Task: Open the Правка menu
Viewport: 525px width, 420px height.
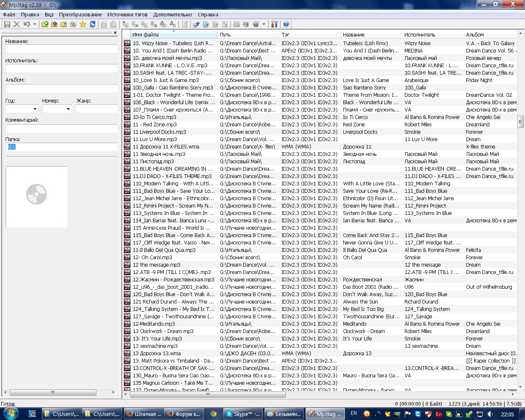Action: click(30, 14)
